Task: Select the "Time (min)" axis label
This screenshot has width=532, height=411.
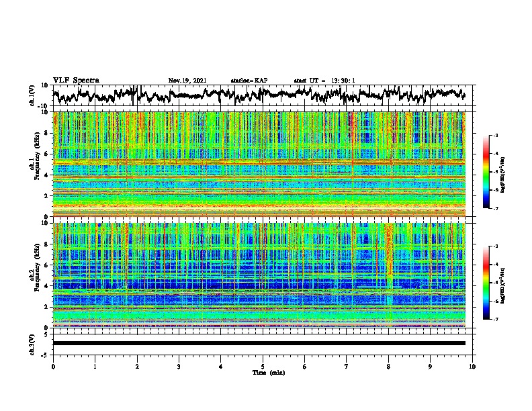Action: click(x=269, y=373)
